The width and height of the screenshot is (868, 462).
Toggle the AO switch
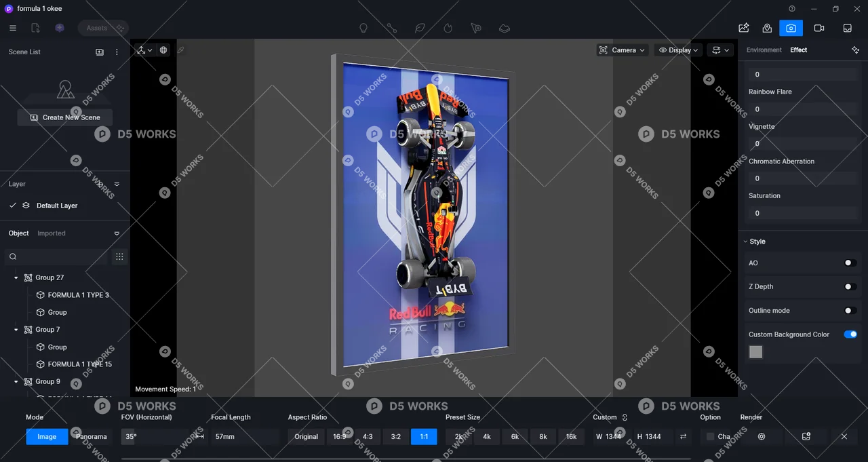click(850, 263)
